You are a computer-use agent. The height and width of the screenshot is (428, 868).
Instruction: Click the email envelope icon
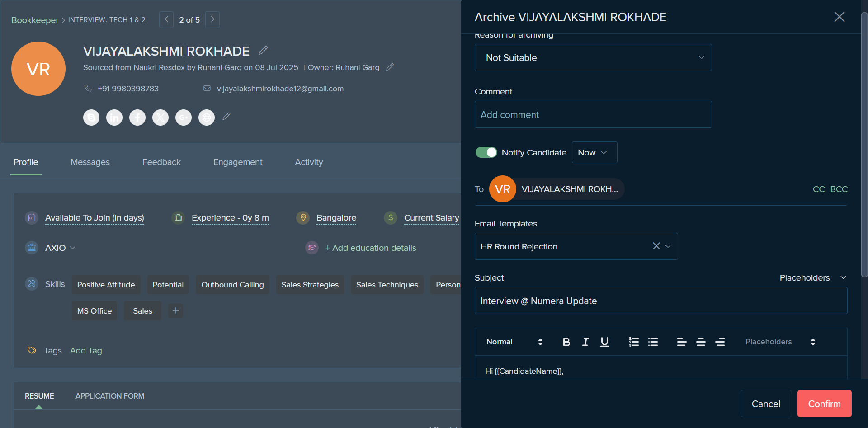(x=207, y=88)
